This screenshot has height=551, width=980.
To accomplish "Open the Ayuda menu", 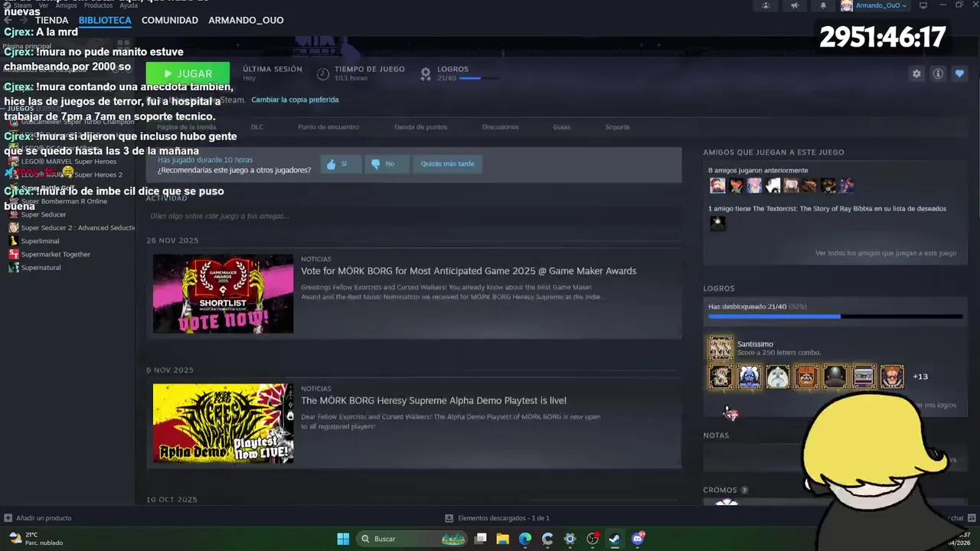I will 129,5.
